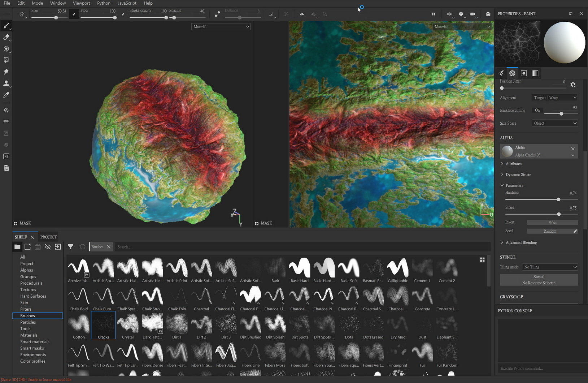Open the Tiling mode dropdown
Screen dimensions: 588x383
[550, 267]
